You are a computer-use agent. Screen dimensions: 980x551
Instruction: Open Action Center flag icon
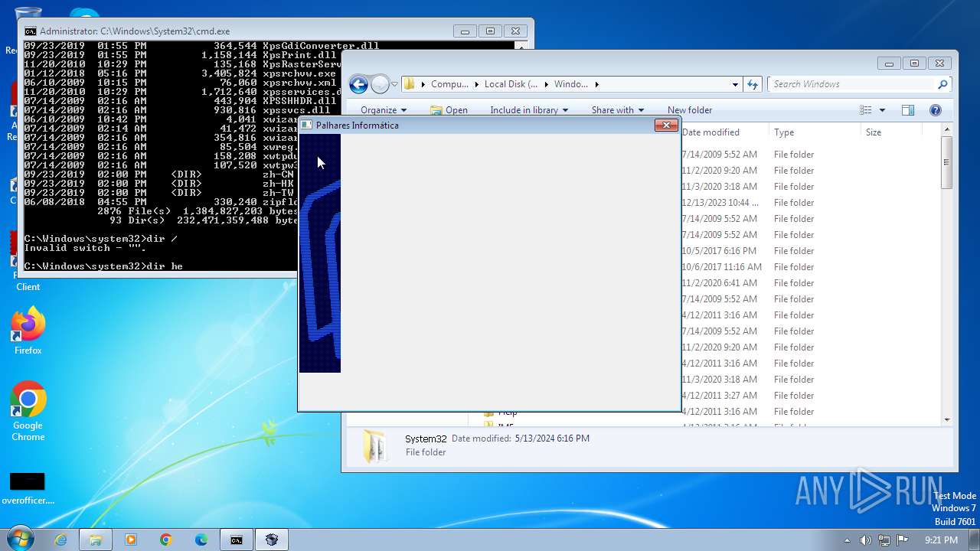pos(903,540)
